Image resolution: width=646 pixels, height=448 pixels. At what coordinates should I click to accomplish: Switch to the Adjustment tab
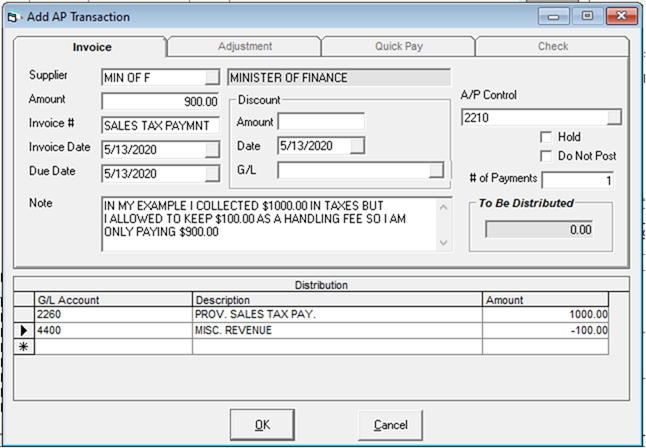click(x=245, y=46)
